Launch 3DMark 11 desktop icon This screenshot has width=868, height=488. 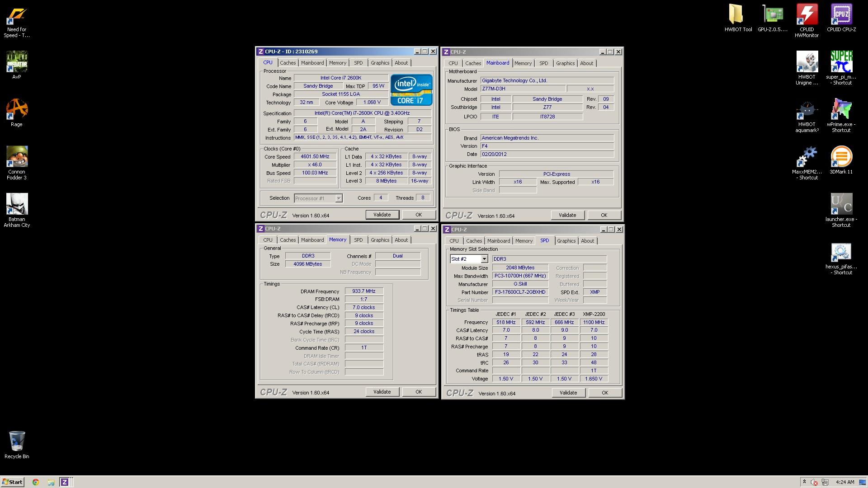click(x=841, y=160)
